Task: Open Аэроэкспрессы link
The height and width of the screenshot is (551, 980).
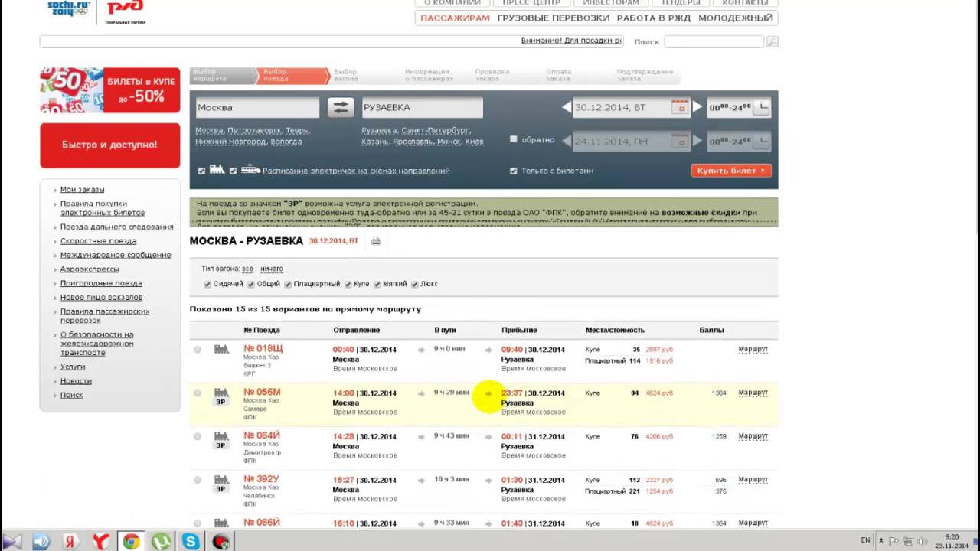Action: tap(90, 269)
